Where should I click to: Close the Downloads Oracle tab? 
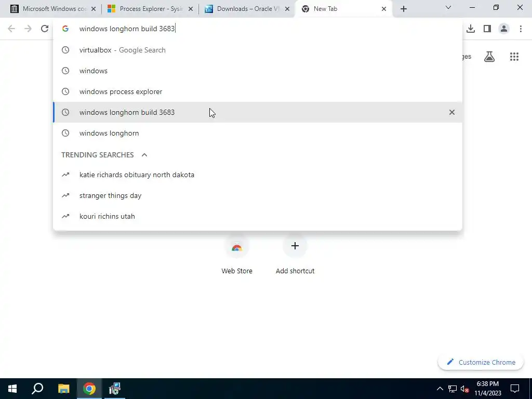click(287, 9)
